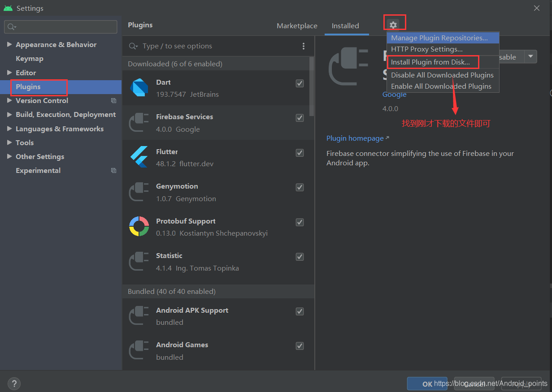Expand the Version Control node
Viewport: 552px width, 392px height.
coord(9,101)
